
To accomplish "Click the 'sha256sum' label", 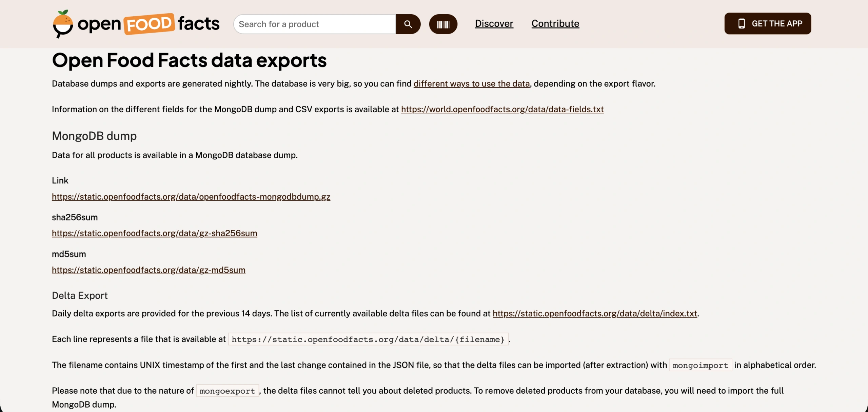I will [75, 217].
